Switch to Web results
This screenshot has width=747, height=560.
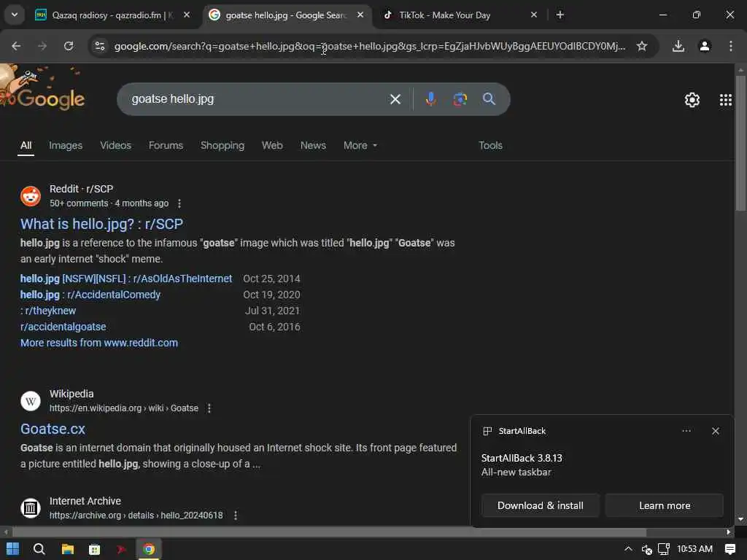coord(272,145)
